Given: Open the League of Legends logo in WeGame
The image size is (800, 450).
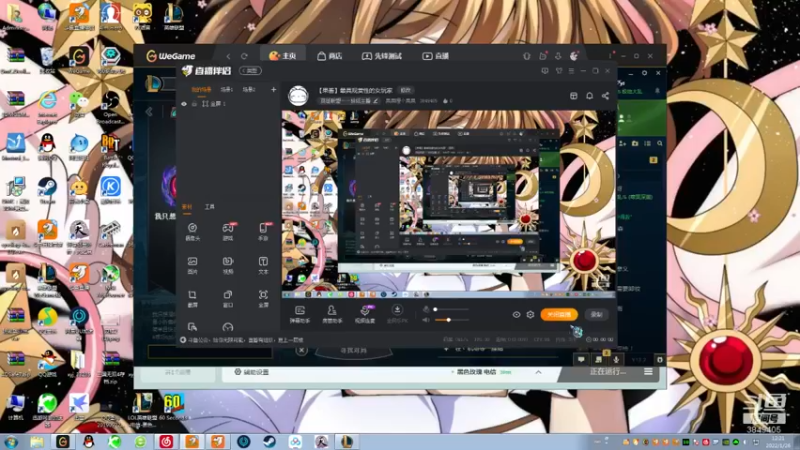Looking at the screenshot, I should (154, 84).
